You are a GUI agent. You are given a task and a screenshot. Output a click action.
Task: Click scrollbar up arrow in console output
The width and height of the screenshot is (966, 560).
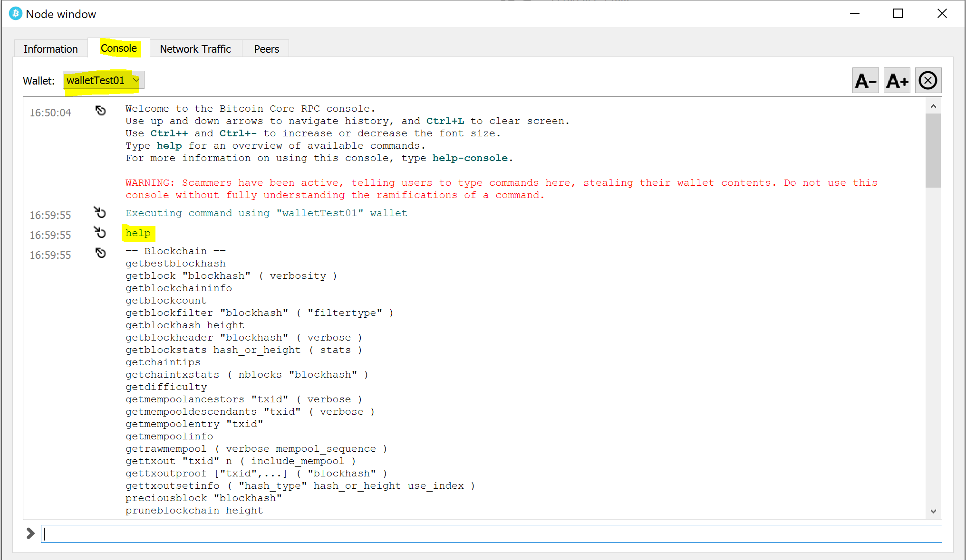tap(933, 106)
